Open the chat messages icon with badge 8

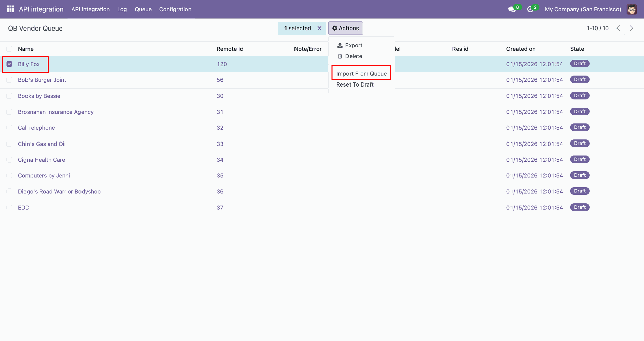click(512, 9)
